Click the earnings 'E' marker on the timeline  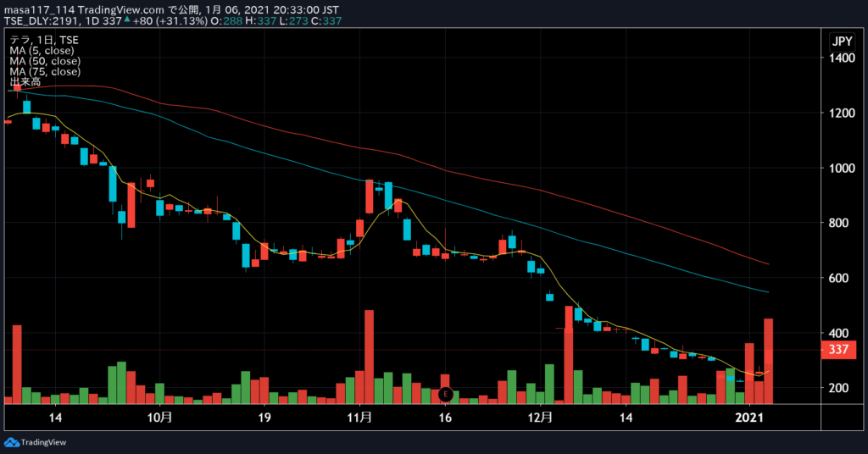446,394
